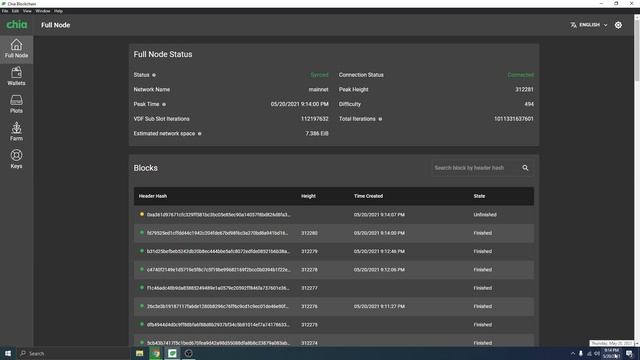The height and width of the screenshot is (360, 640).
Task: Open the Unfinished block row
Action: click(x=334, y=215)
